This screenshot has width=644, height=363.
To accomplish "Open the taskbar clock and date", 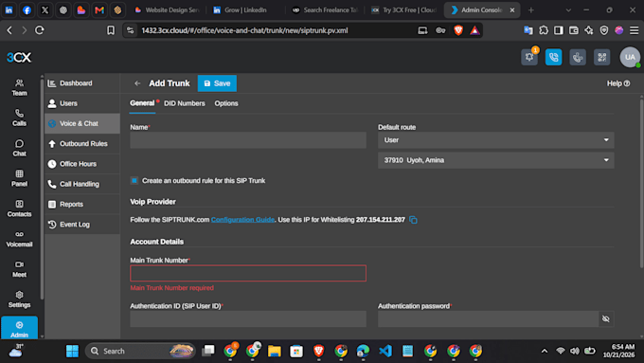I will pyautogui.click(x=618, y=351).
